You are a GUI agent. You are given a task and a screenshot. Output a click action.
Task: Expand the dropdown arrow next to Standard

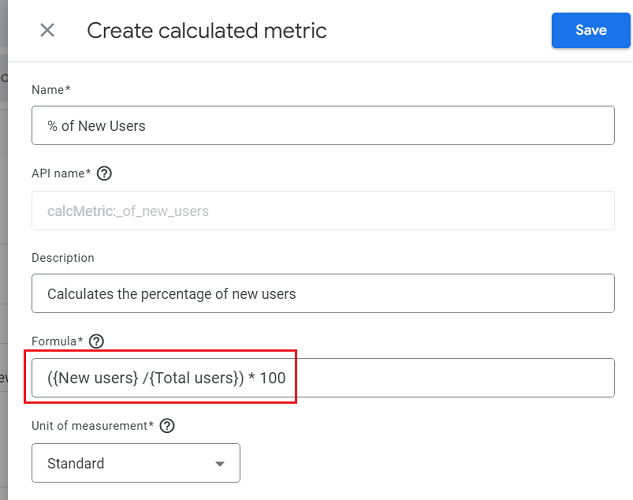click(220, 464)
